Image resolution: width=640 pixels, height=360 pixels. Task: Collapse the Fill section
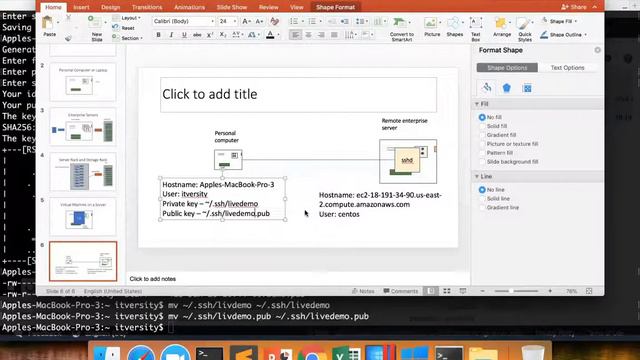477,104
